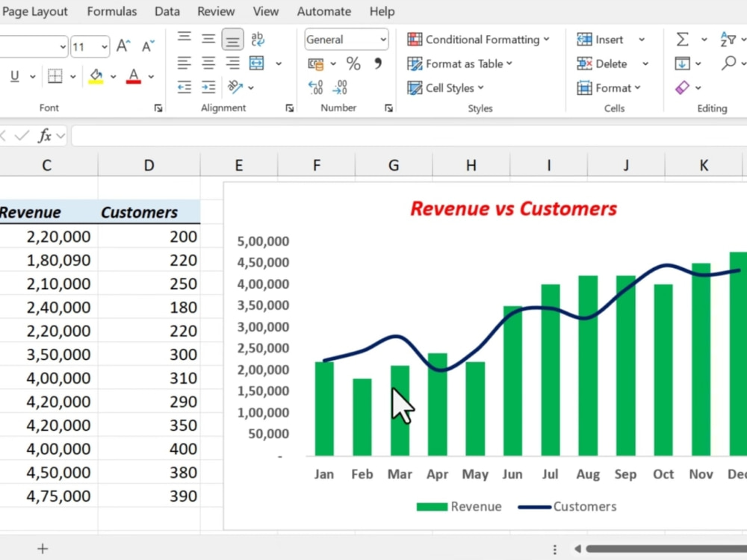Open Font settings dialog launcher
747x560 pixels.
click(x=158, y=108)
